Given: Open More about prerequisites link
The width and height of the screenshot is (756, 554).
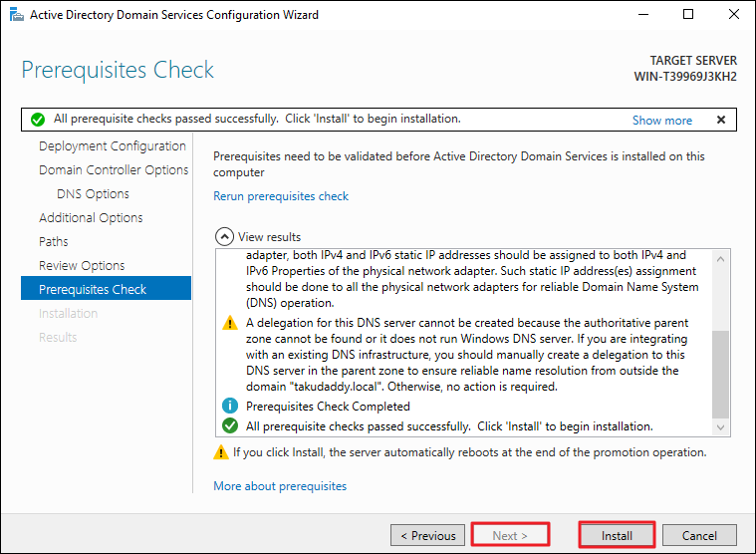Looking at the screenshot, I should point(280,486).
